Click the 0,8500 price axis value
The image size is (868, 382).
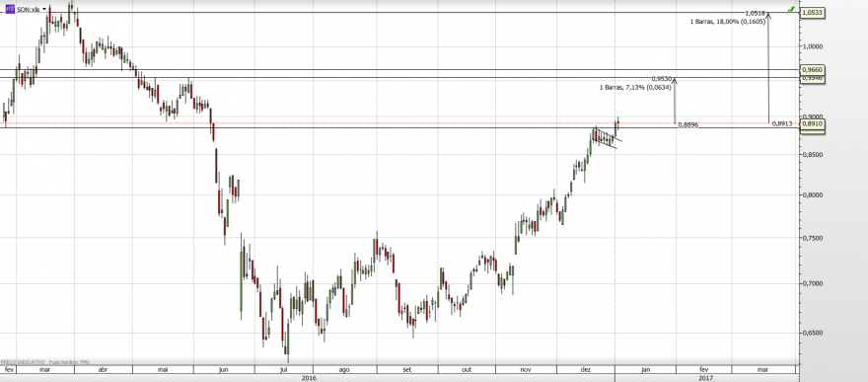(x=813, y=155)
